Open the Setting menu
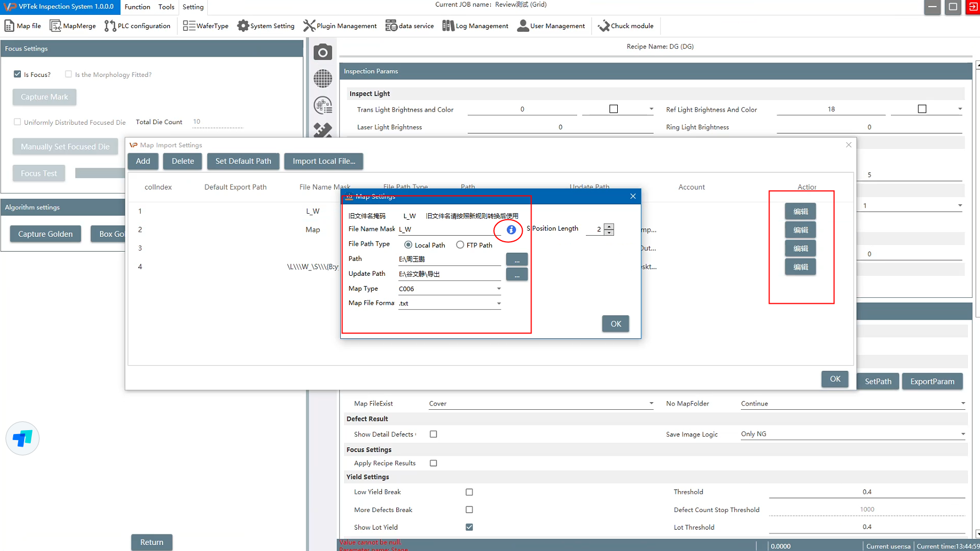980x551 pixels. pyautogui.click(x=193, y=7)
